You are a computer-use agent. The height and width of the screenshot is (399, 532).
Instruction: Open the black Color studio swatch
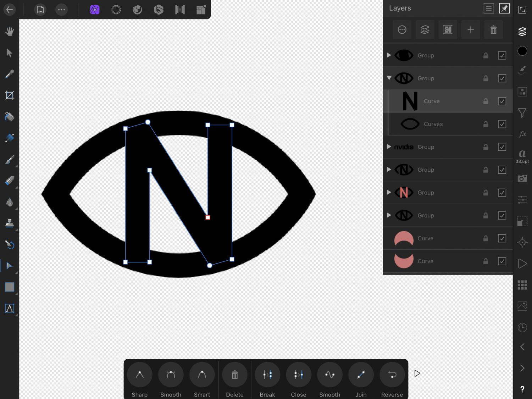coord(522,51)
